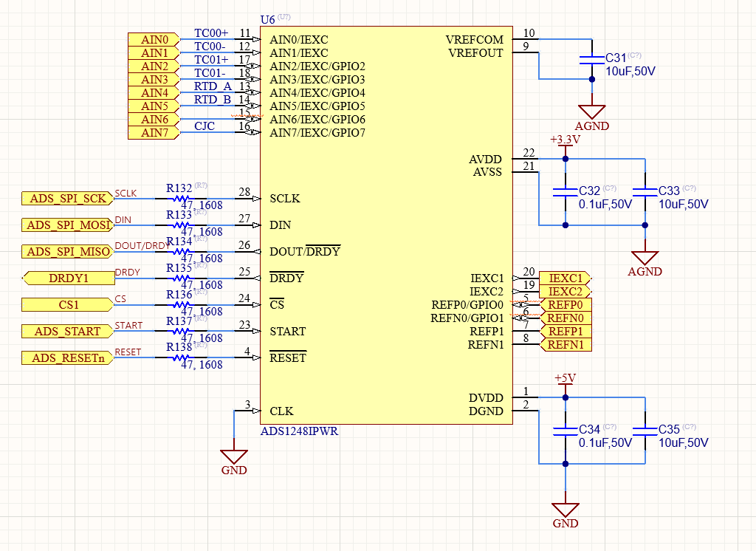Click the VREFOUT pin name

coord(475,53)
